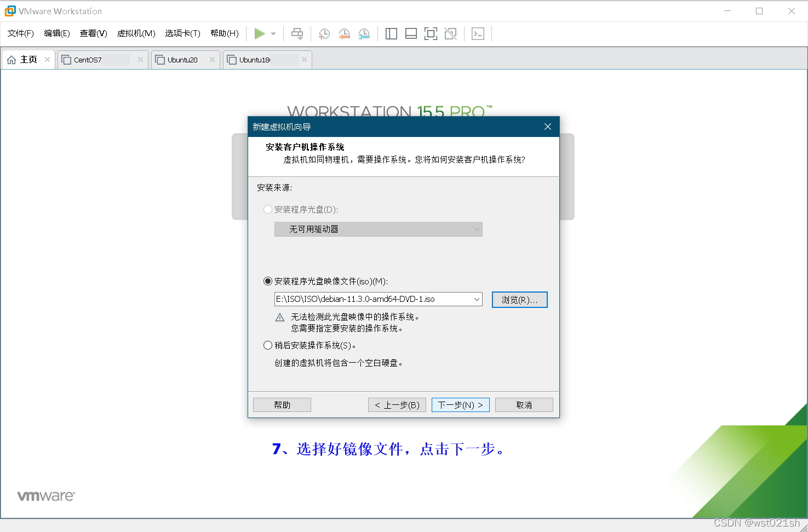The image size is (808, 532).
Task: Click the 下一步(N) > next button
Action: coord(461,405)
